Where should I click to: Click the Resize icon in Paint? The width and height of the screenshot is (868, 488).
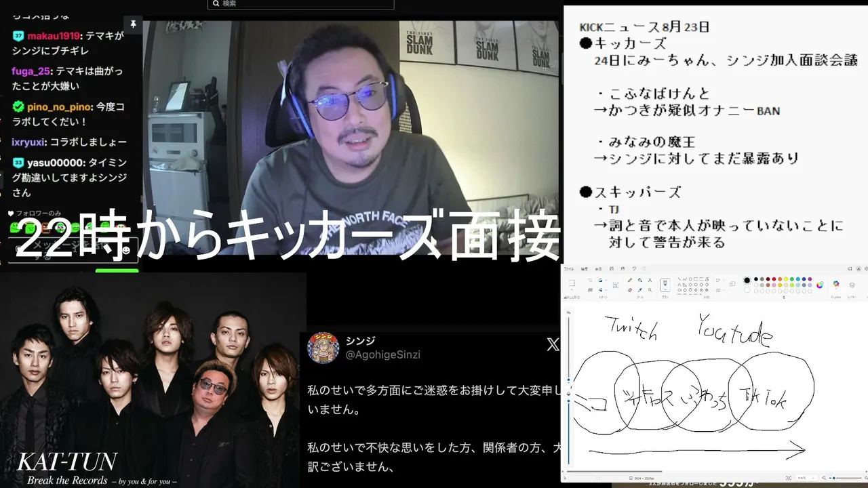(590, 290)
